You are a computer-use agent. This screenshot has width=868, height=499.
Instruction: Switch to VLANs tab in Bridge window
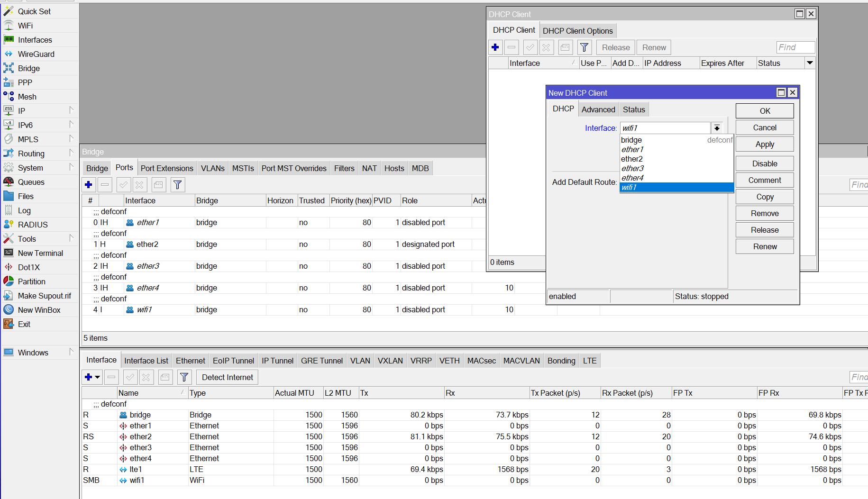[x=213, y=168]
